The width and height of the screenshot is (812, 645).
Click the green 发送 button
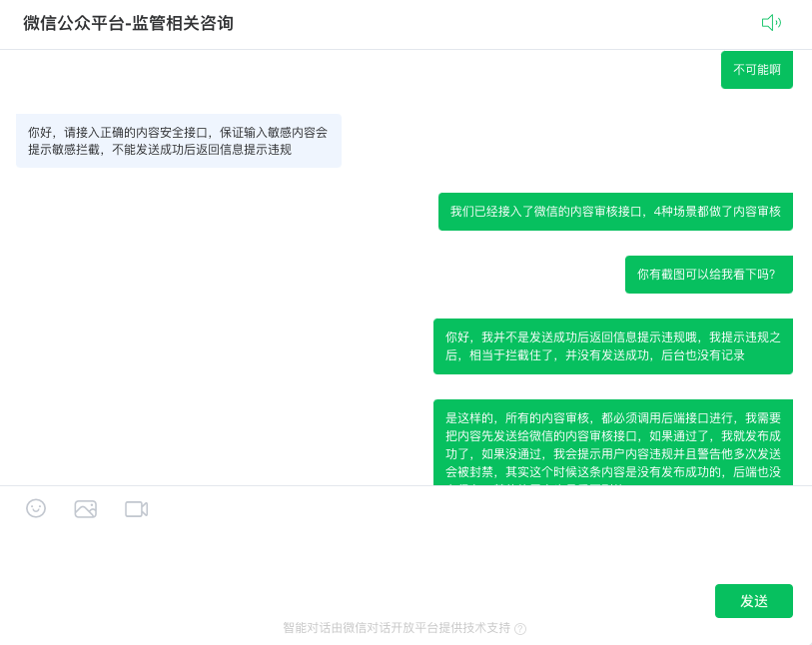753,601
